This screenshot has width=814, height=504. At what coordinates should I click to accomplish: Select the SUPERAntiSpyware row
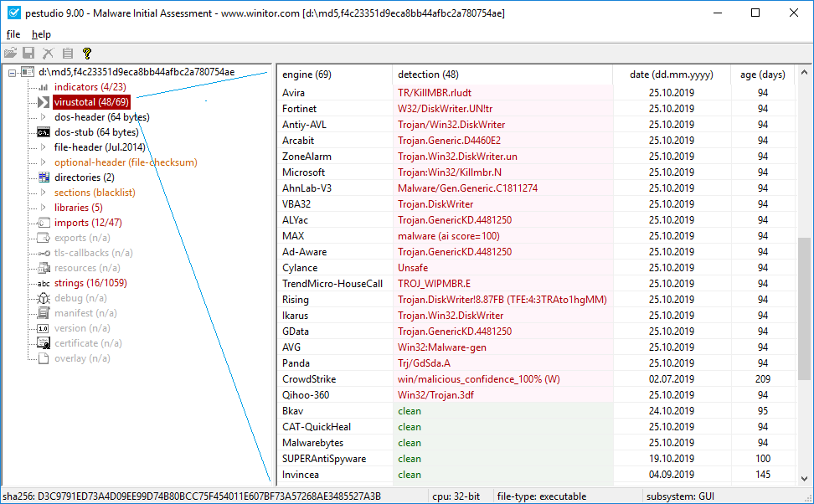tap(536, 459)
